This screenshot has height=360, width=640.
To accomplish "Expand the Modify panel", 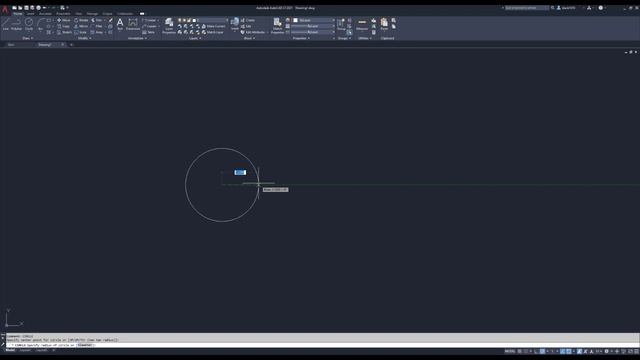I will [84, 38].
